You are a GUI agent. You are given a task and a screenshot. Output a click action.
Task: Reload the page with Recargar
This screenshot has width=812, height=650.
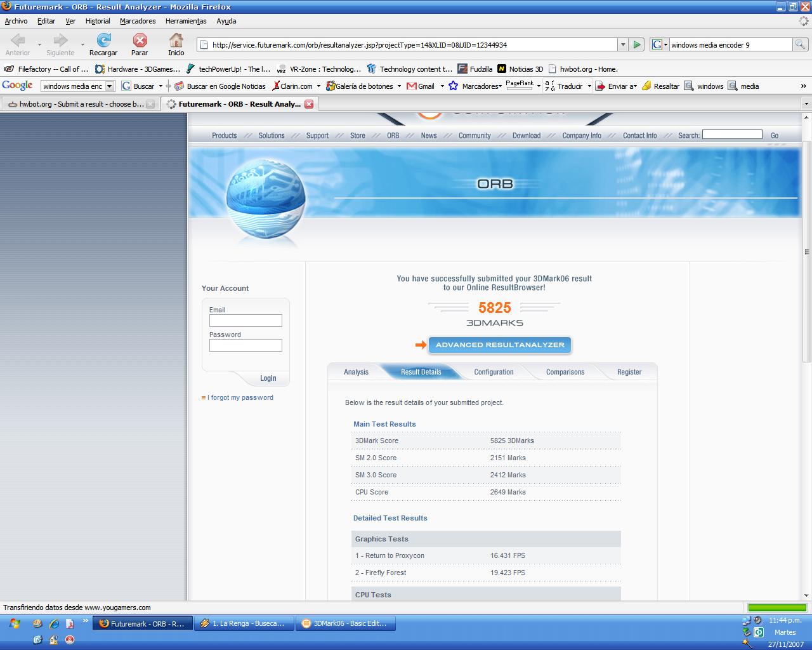tap(103, 44)
